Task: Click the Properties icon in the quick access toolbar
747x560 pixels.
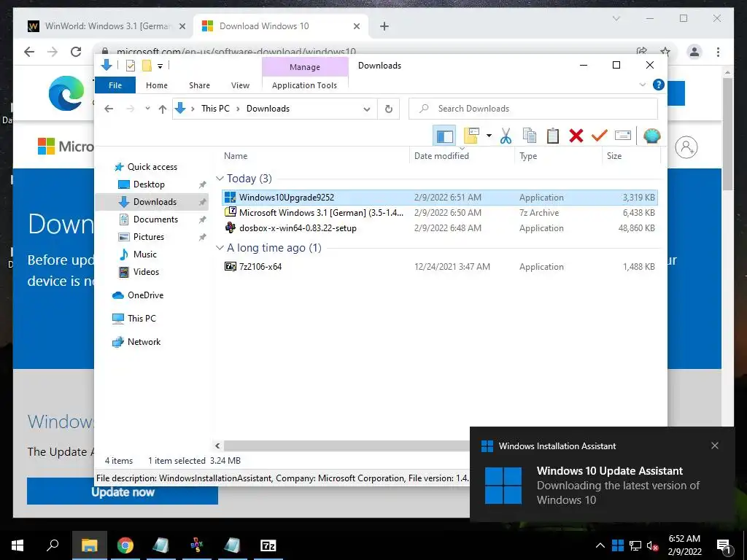Action: (x=130, y=66)
